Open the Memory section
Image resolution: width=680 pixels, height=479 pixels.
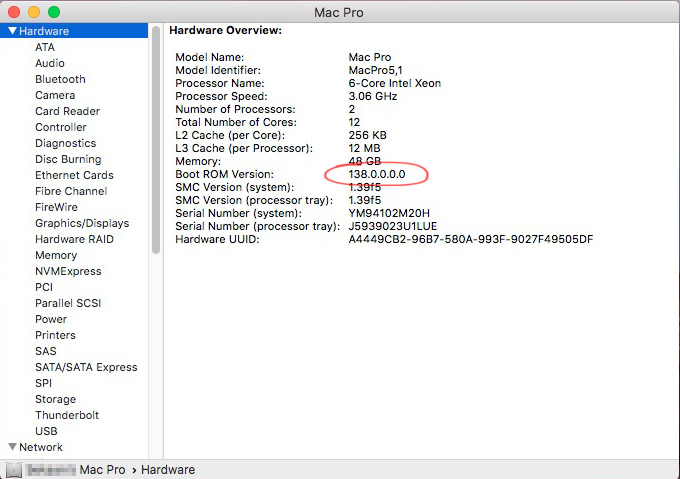56,255
